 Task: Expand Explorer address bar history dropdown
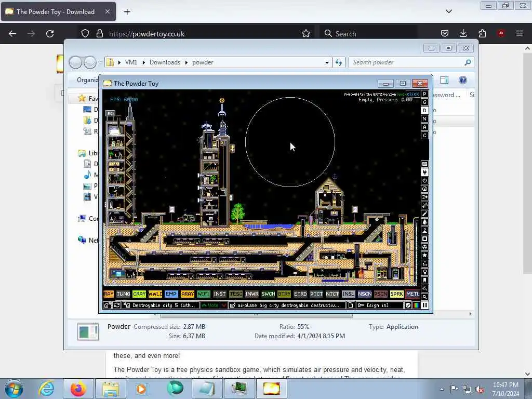point(327,62)
